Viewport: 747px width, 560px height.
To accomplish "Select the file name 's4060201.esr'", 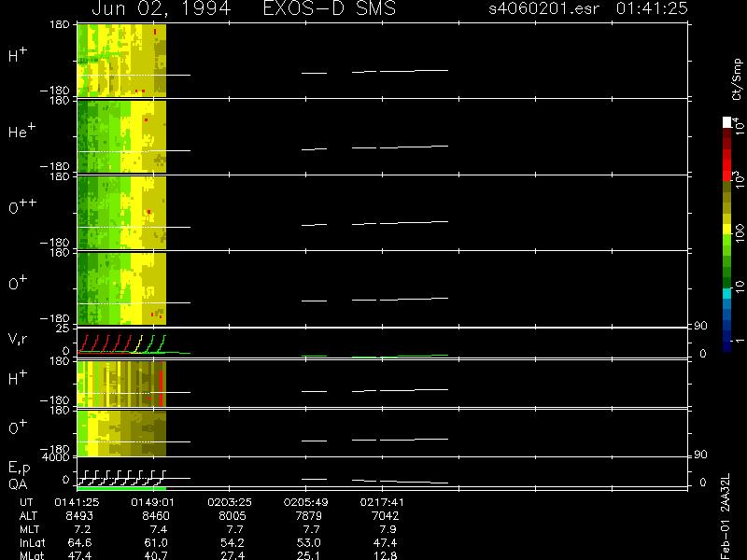I will (544, 8).
